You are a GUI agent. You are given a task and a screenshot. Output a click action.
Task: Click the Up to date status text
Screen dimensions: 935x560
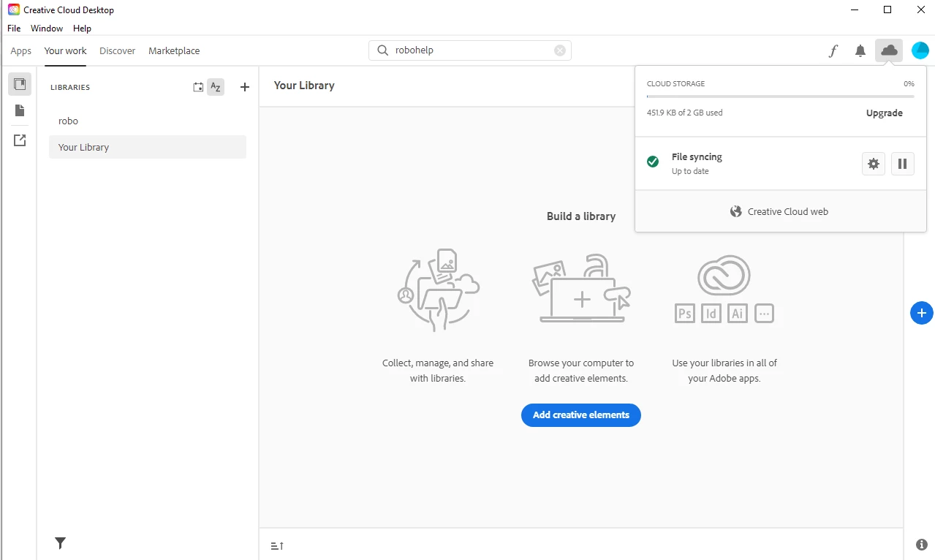690,171
